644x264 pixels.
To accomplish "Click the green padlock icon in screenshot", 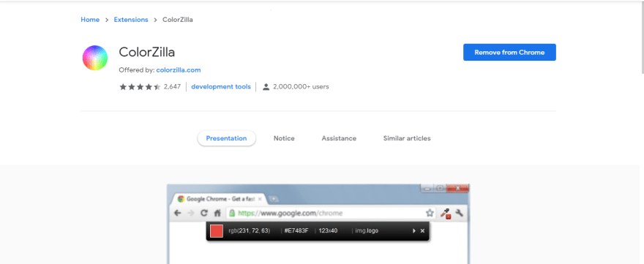I will click(x=232, y=213).
